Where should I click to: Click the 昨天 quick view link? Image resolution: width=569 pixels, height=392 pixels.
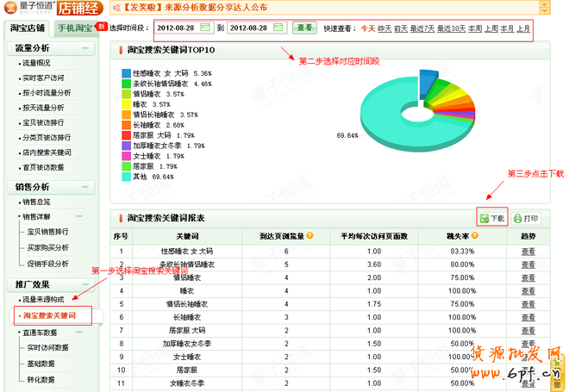pyautogui.click(x=385, y=28)
